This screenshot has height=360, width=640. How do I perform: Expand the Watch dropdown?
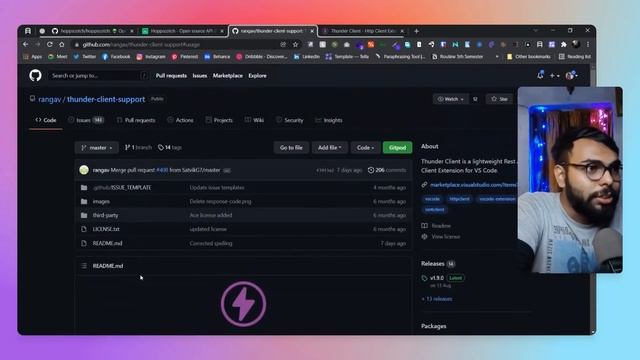[x=451, y=99]
